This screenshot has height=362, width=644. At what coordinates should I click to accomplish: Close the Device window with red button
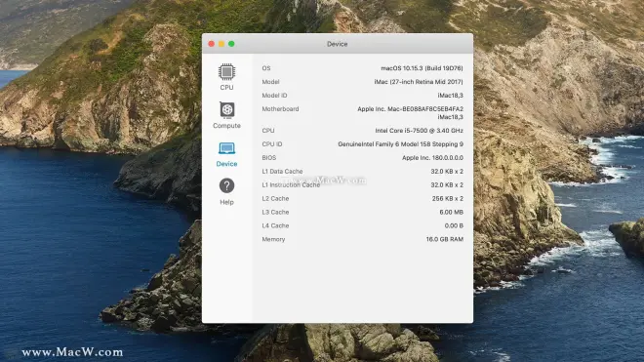click(x=211, y=44)
